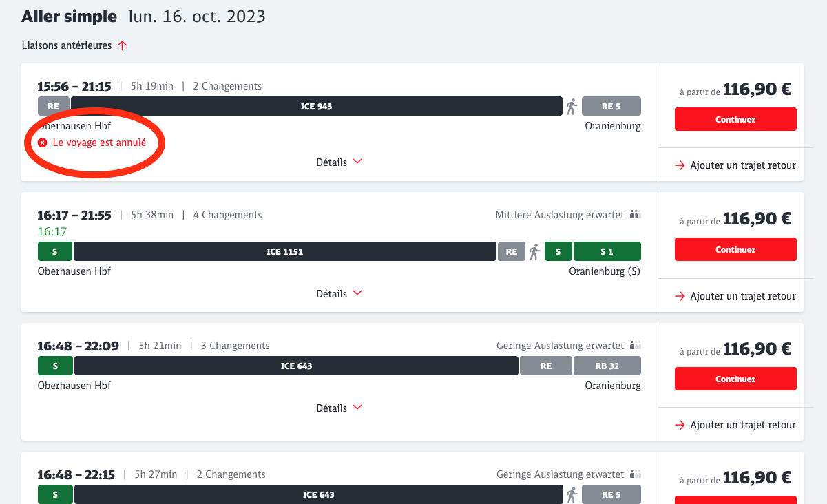Click low occupancy icon on 16:48–22:09 trip
The image size is (827, 504).
[635, 345]
